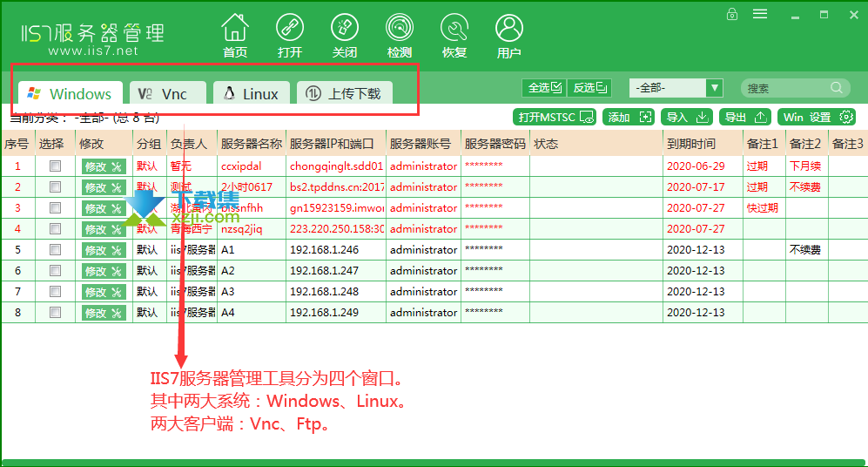Click the 223.220.250.158 address cell

(336, 229)
